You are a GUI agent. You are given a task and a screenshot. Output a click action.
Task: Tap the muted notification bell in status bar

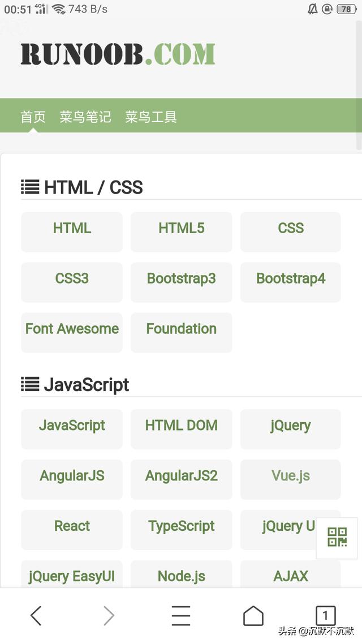(312, 9)
